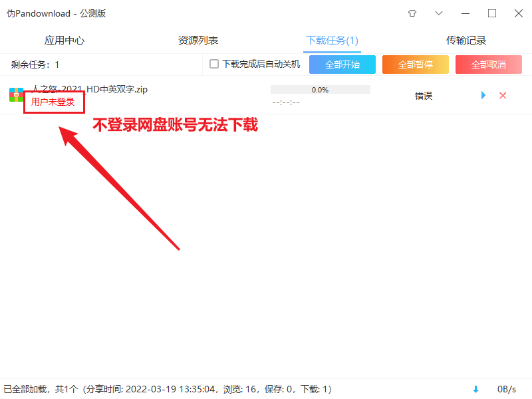This screenshot has width=532, height=399.
Task: Click the 全部开始 button
Action: click(342, 65)
